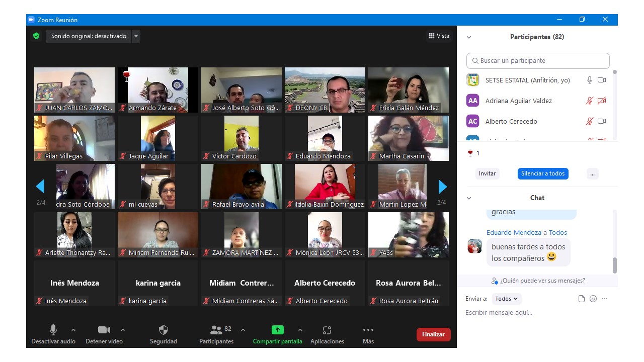Select Martha Casarin video tile

(409, 138)
